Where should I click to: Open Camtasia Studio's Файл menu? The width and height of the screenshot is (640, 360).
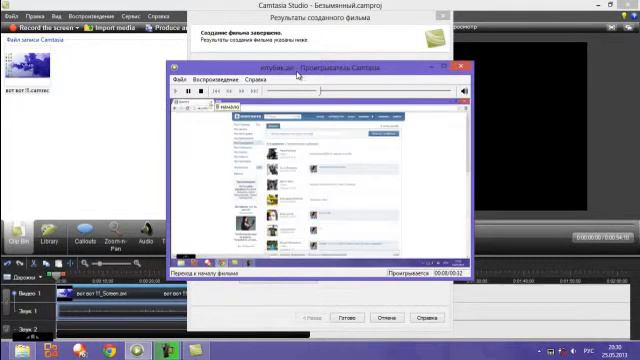click(11, 16)
